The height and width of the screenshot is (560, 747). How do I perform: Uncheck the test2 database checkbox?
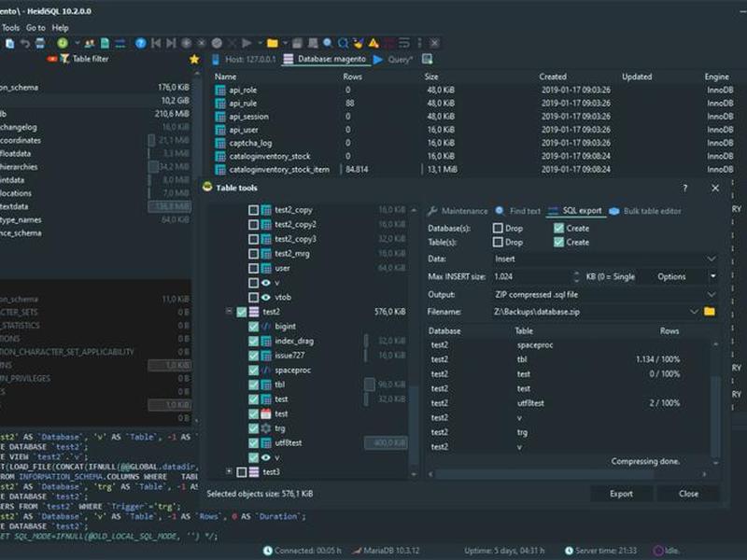[242, 312]
